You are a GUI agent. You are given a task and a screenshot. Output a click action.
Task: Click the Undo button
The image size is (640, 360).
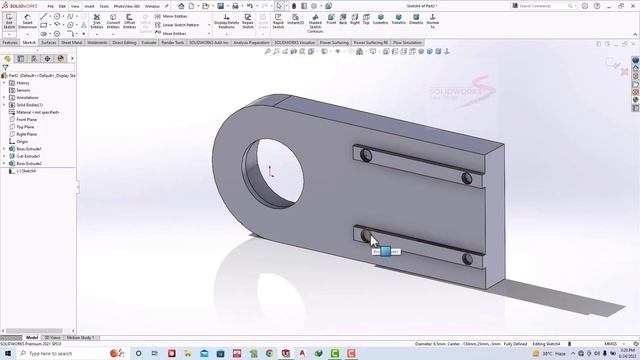(x=250, y=6)
